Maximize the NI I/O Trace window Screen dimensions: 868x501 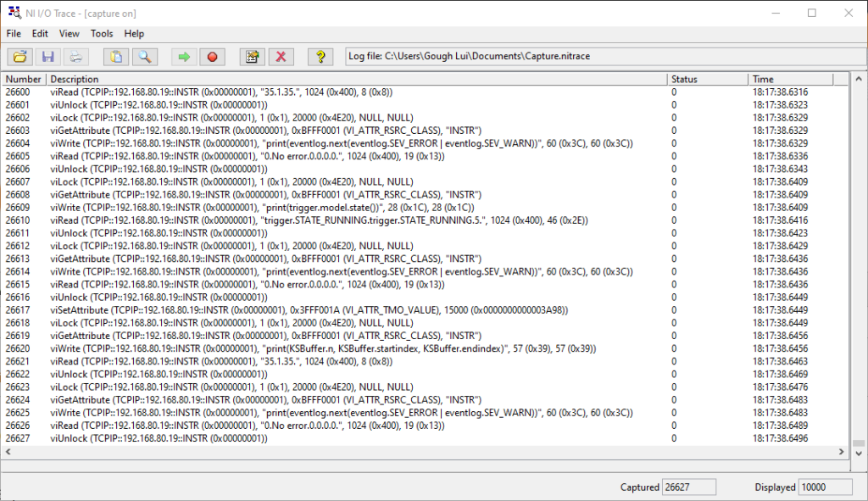click(x=812, y=13)
